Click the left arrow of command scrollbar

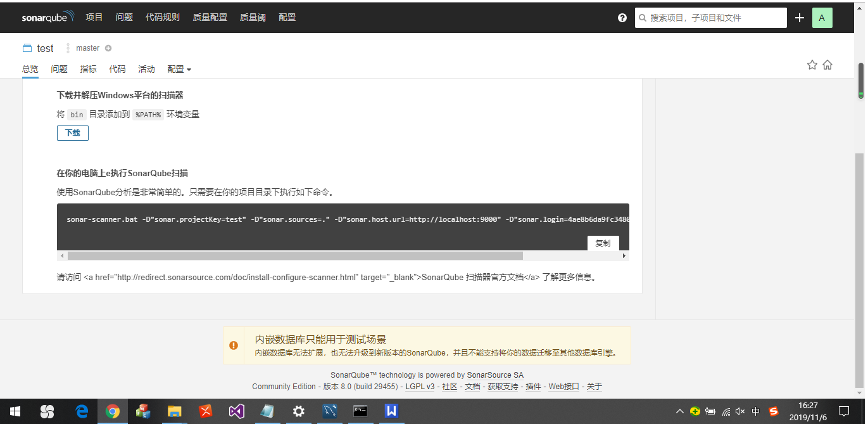[62, 255]
